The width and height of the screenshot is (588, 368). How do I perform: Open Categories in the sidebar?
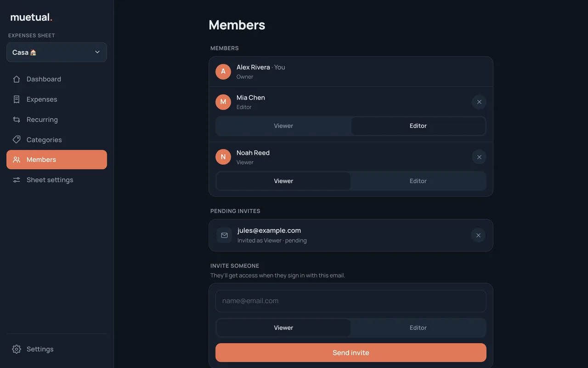pos(57,139)
